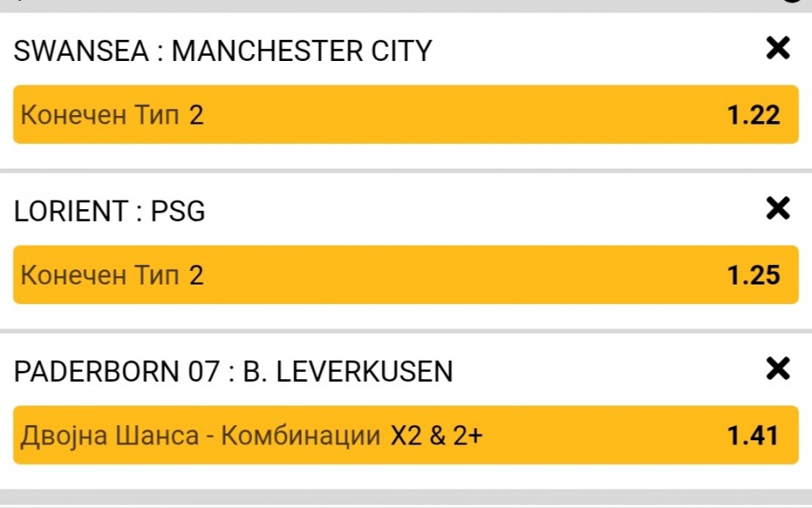The width and height of the screenshot is (812, 508).
Task: Click pick 2 in the Lorient bet
Action: (x=196, y=275)
